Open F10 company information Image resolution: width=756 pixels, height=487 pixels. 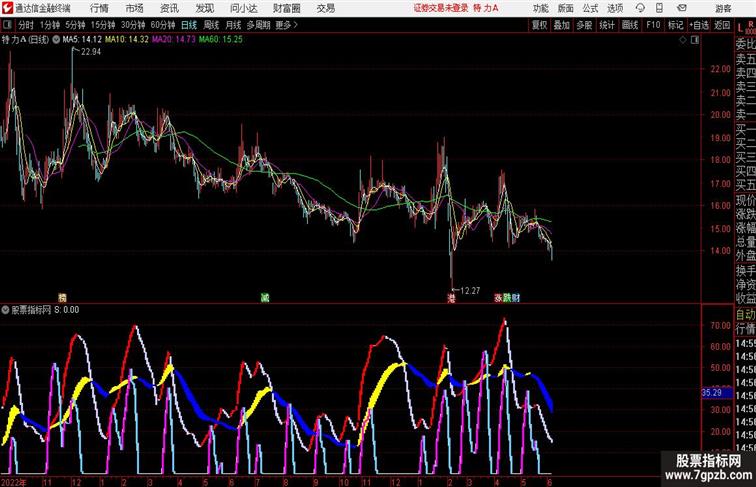[x=653, y=25]
